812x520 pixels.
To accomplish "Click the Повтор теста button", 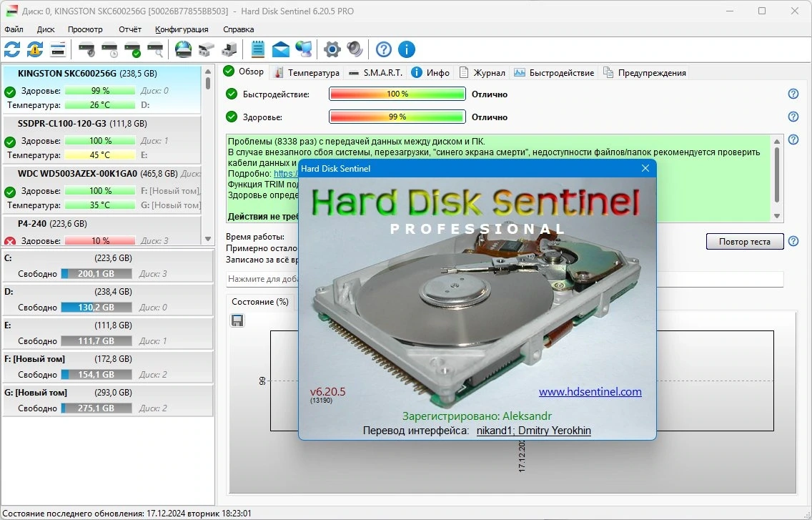I will tap(745, 241).
